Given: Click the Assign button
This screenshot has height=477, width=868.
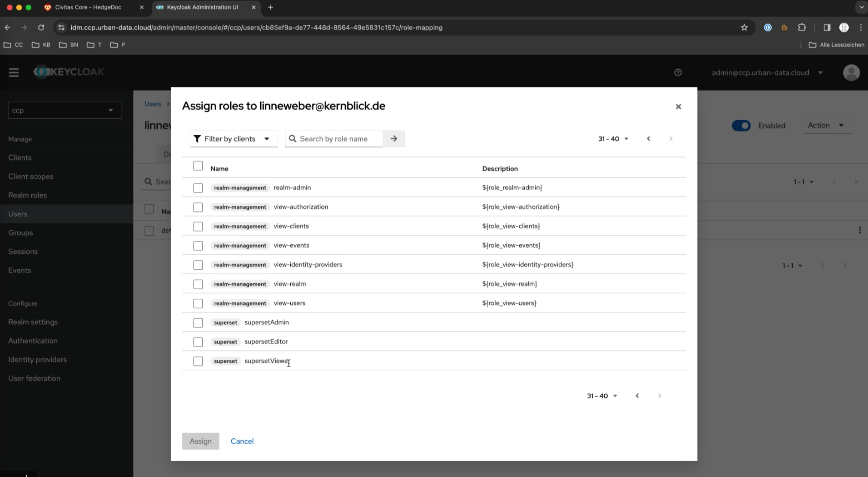Looking at the screenshot, I should [x=201, y=441].
